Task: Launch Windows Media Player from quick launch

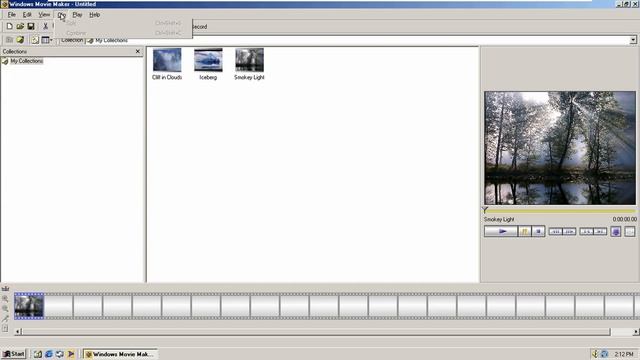Action: [71, 354]
